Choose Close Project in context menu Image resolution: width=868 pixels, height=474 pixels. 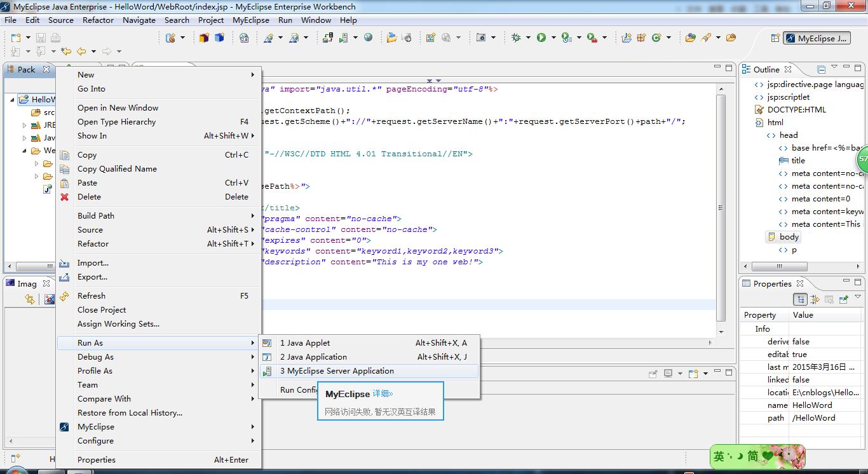pyautogui.click(x=102, y=310)
